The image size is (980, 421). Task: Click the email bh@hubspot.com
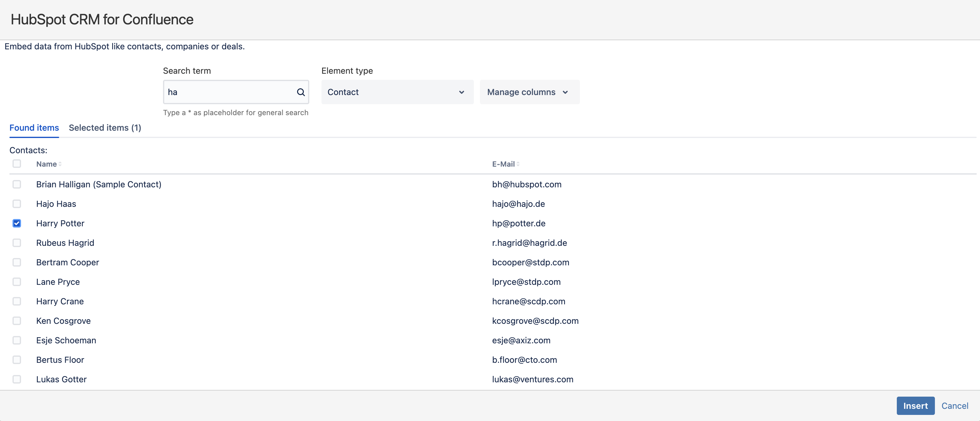point(527,184)
